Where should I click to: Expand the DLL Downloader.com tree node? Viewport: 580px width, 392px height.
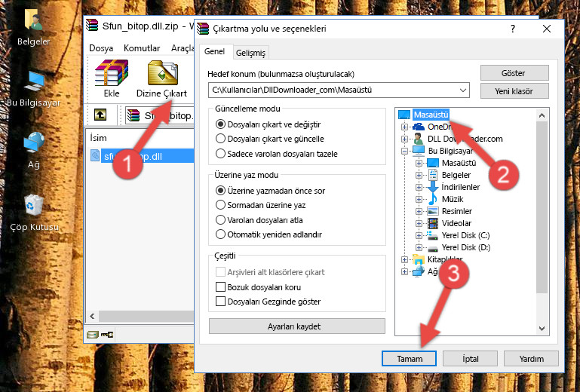pyautogui.click(x=404, y=139)
